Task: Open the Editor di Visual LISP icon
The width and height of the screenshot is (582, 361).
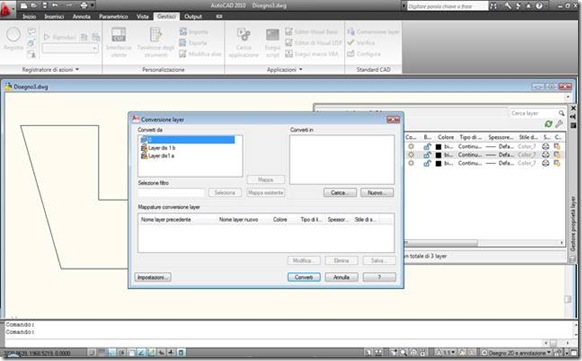Action: [289, 43]
